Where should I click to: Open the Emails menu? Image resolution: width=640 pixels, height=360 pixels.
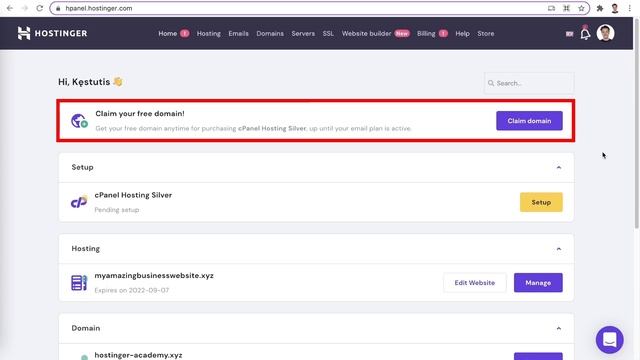tap(238, 33)
